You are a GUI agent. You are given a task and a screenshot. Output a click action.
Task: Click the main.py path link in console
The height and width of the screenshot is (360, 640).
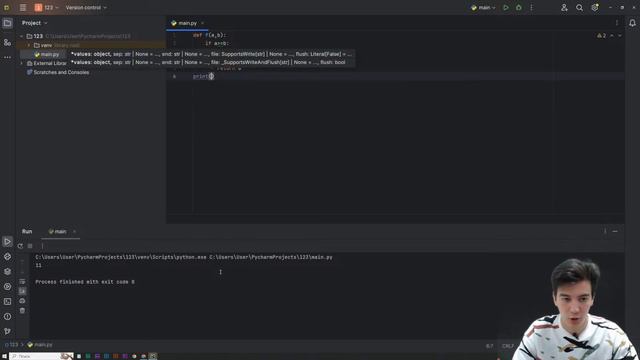click(x=271, y=257)
